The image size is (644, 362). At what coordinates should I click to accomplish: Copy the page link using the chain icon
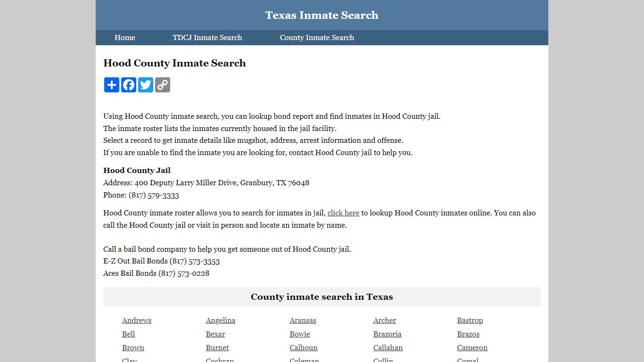pyautogui.click(x=162, y=85)
